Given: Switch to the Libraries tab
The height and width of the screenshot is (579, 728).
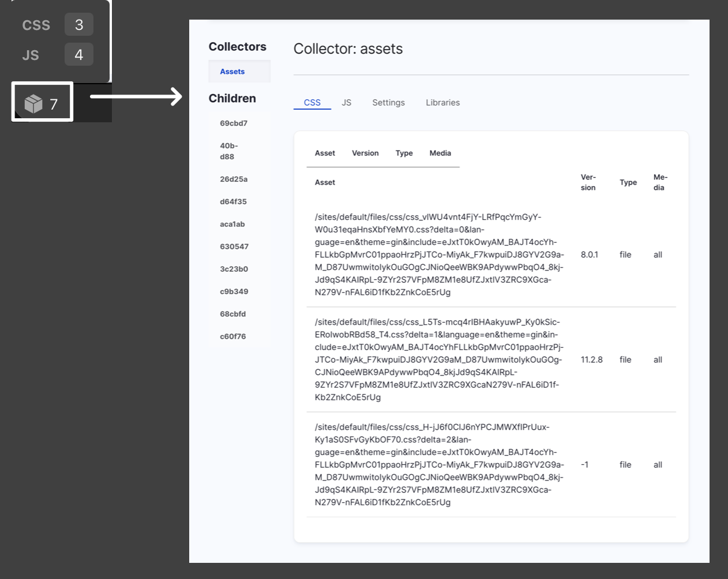Looking at the screenshot, I should (x=442, y=103).
